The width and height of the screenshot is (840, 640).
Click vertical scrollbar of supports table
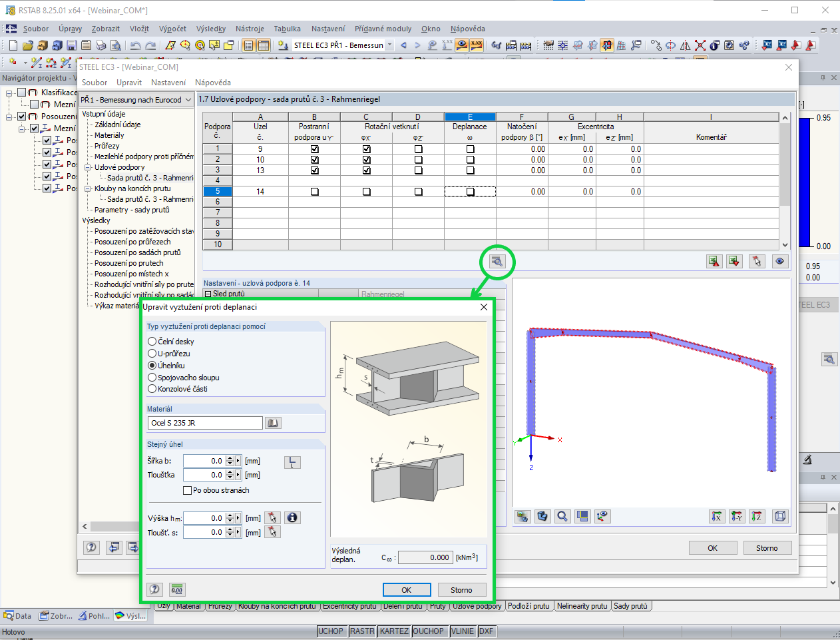coord(785,181)
